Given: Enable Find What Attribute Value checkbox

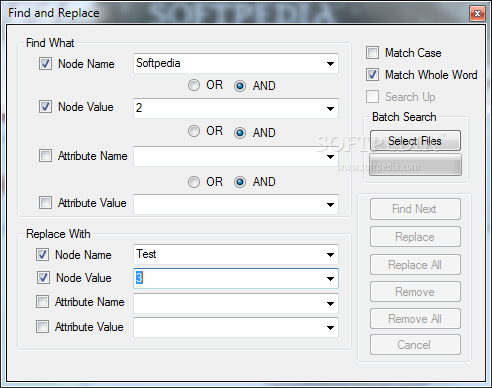Looking at the screenshot, I should pos(45,202).
